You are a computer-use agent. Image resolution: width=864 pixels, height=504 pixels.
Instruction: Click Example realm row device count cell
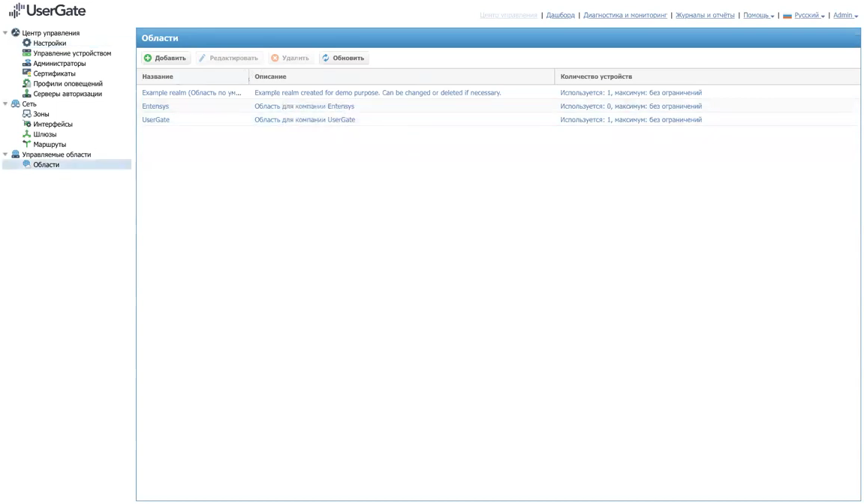[631, 92]
